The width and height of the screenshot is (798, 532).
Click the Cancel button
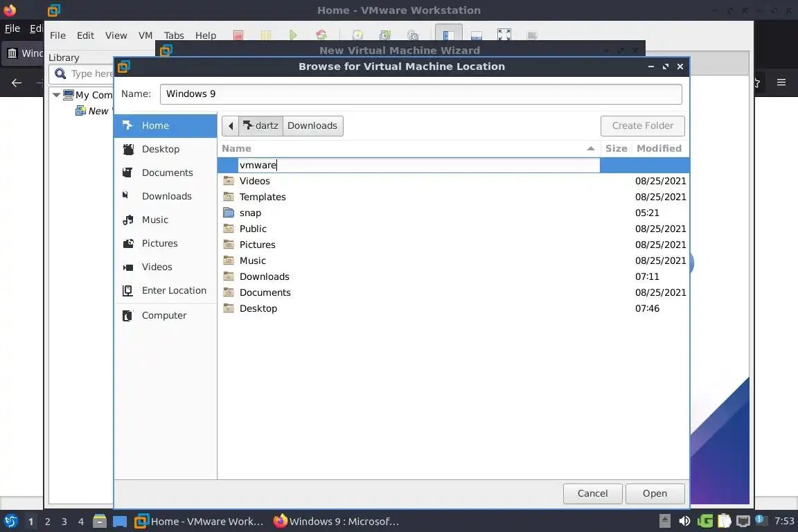(592, 493)
